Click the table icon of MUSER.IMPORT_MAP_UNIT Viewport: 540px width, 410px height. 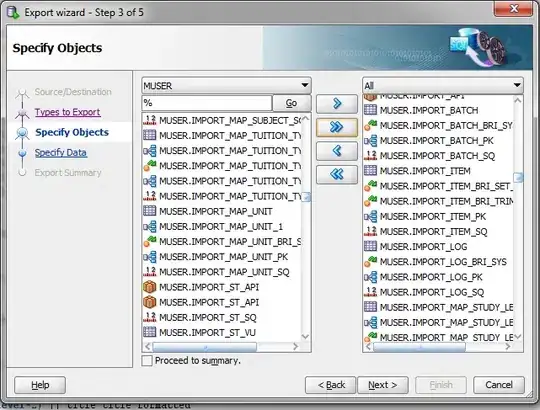tap(149, 211)
